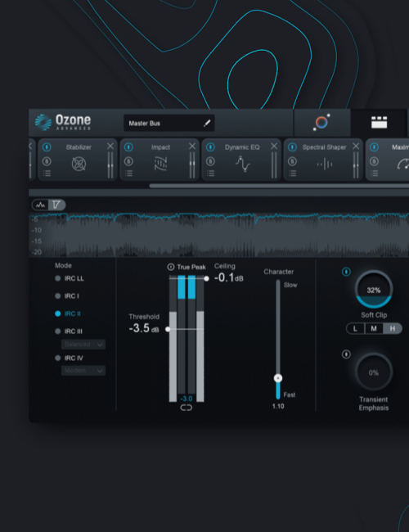Screen dimensions: 409x532
Task: Select IRC I mode
Action: (x=67, y=296)
